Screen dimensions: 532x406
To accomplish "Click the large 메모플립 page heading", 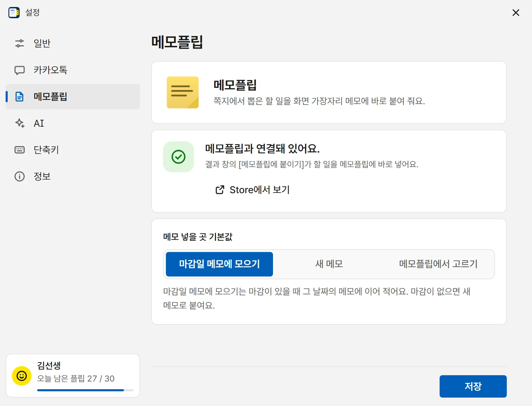I will (177, 42).
